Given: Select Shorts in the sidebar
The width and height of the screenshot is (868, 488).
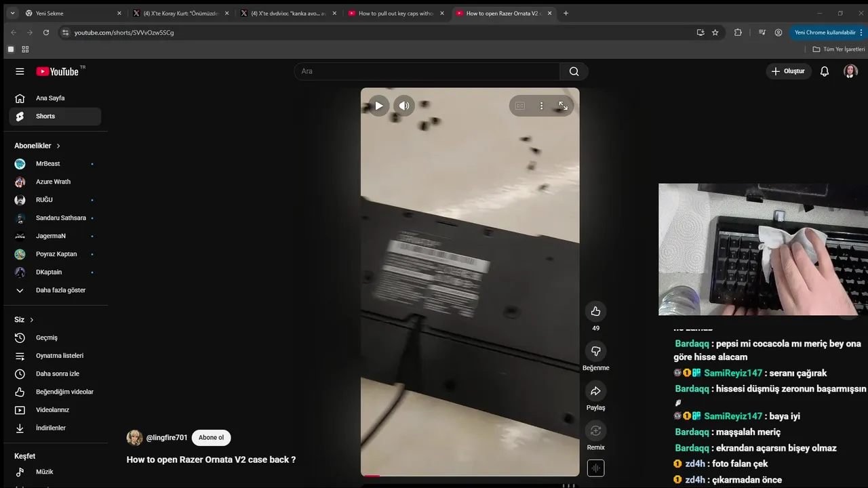Looking at the screenshot, I should click(x=55, y=117).
